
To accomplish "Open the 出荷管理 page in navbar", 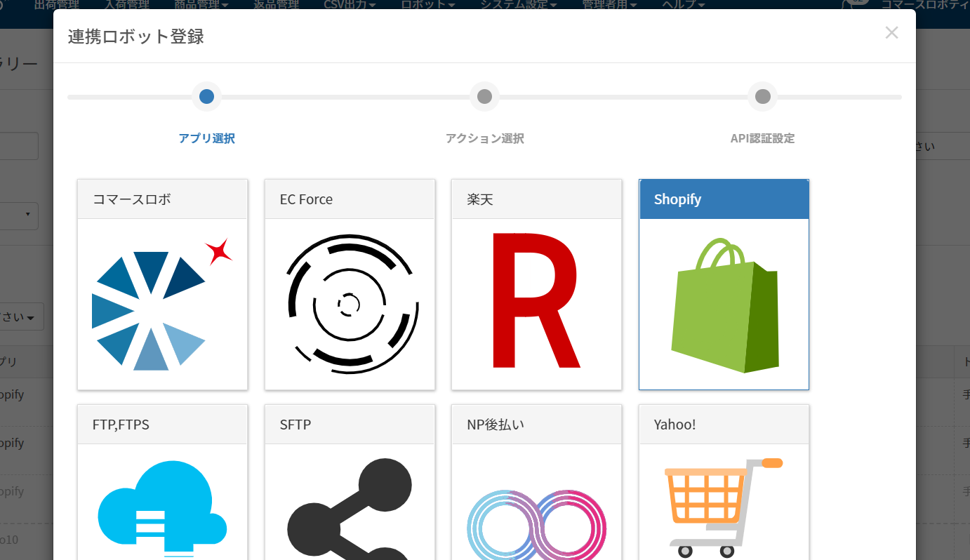I will (57, 5).
